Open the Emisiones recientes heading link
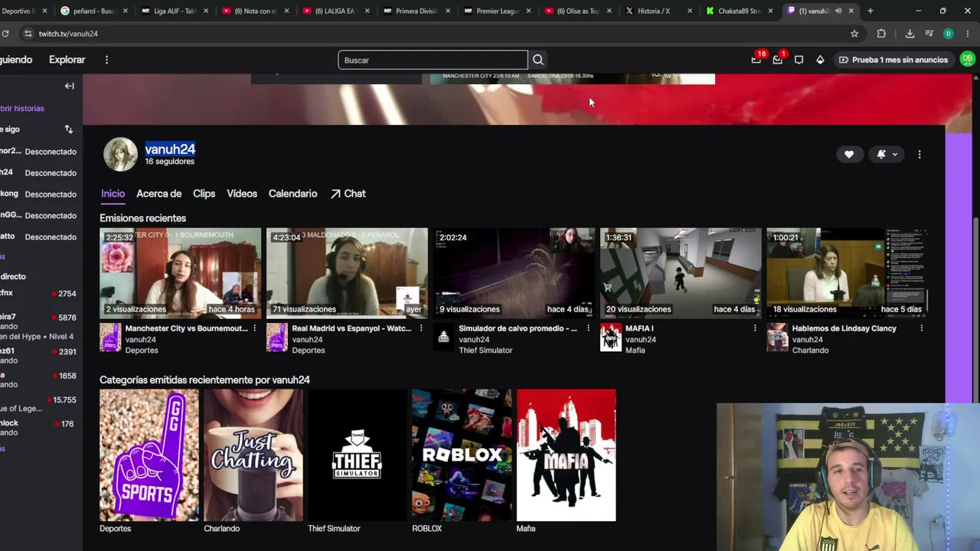Screen dimensions: 980x551 [142, 218]
